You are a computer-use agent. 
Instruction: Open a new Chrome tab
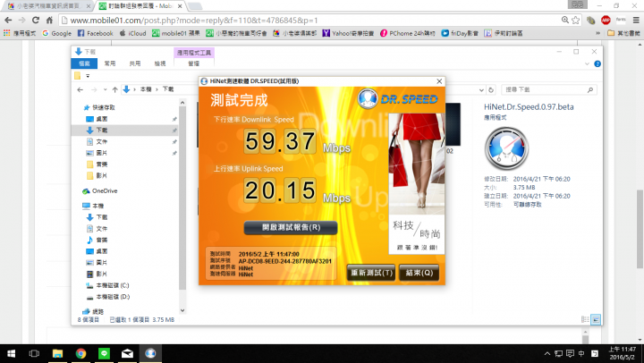195,6
